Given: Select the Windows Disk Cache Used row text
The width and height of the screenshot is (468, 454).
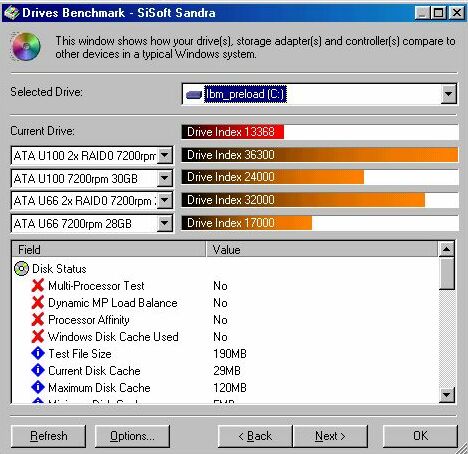Looking at the screenshot, I should [113, 337].
